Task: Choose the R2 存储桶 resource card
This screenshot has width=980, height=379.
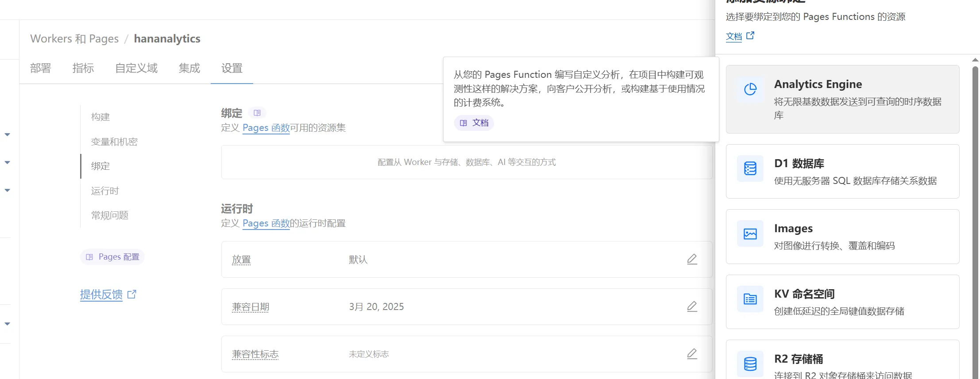Action: click(843, 360)
